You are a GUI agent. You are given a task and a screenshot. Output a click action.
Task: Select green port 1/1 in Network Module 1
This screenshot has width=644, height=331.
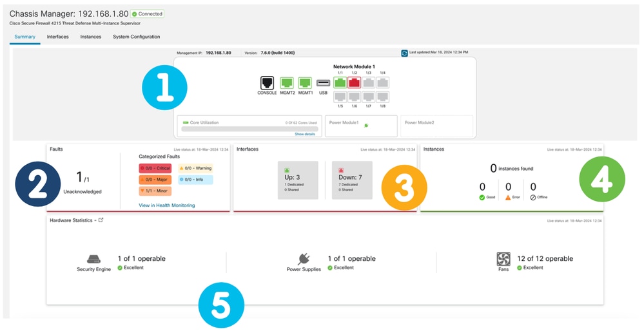point(340,82)
